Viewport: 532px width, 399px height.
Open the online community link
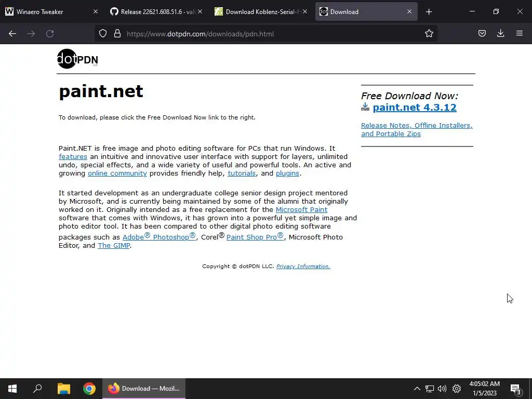117,174
